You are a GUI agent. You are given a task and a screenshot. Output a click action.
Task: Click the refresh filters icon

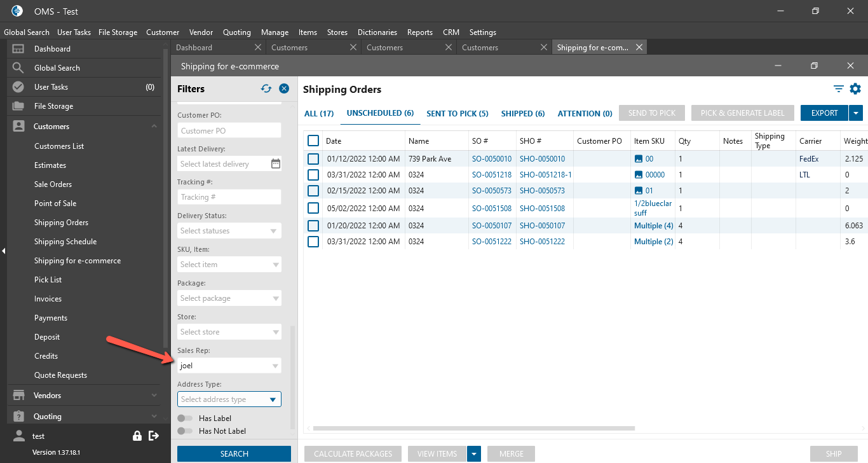point(266,89)
